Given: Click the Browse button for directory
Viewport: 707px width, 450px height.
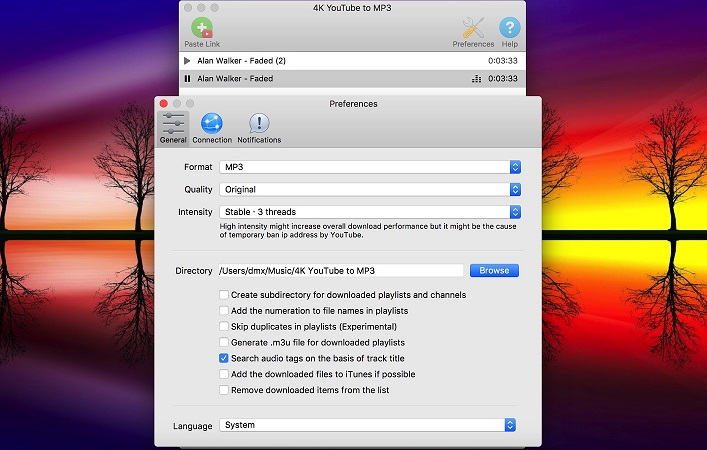Looking at the screenshot, I should tap(494, 270).
